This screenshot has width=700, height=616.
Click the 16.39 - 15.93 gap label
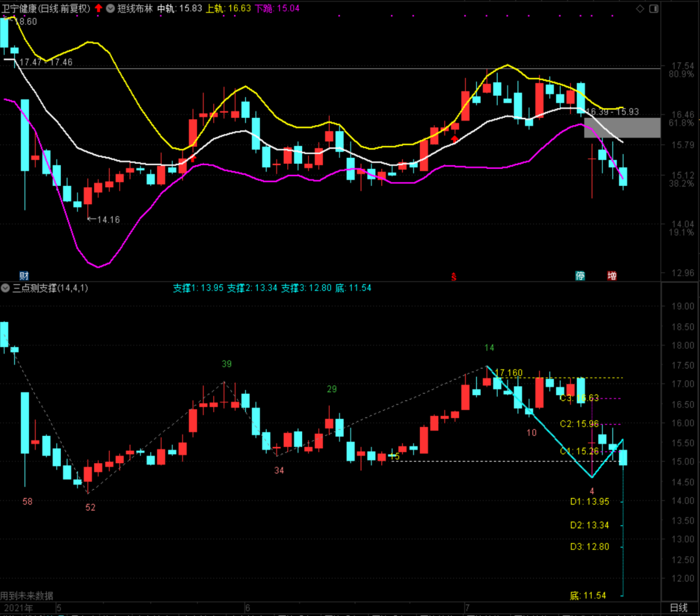[612, 111]
